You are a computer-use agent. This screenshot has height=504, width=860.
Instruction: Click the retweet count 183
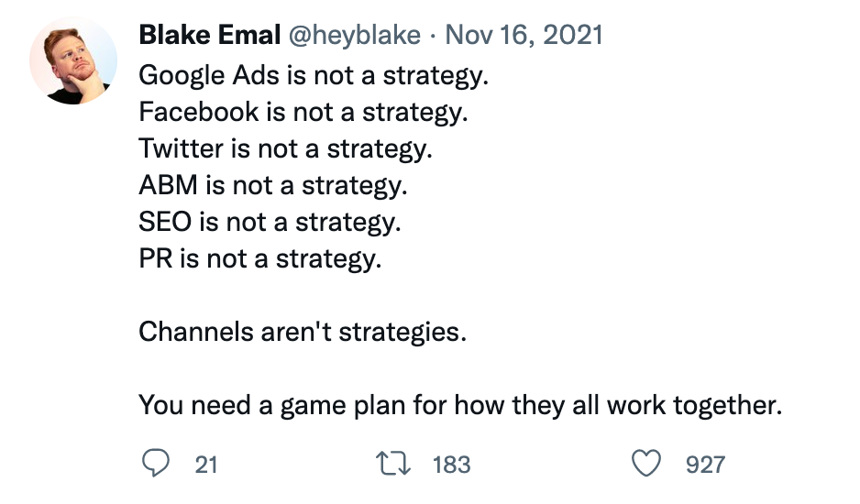pos(450,465)
